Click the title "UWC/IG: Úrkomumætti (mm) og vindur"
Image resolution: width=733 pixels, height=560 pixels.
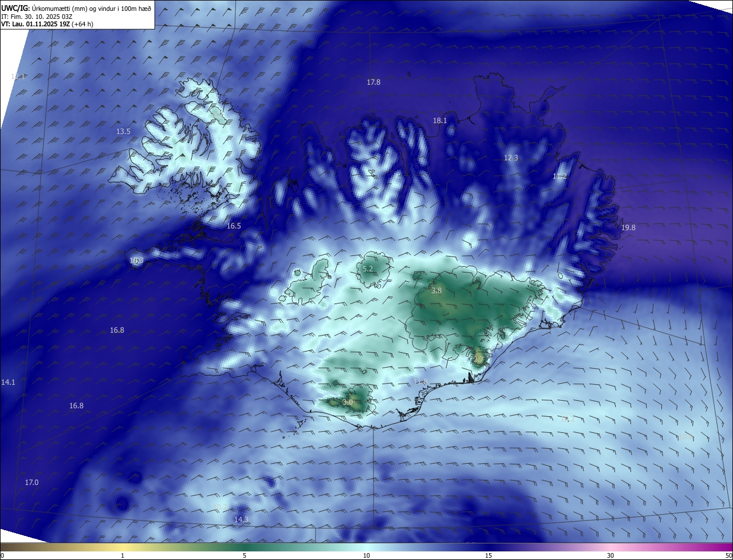(x=76, y=7)
